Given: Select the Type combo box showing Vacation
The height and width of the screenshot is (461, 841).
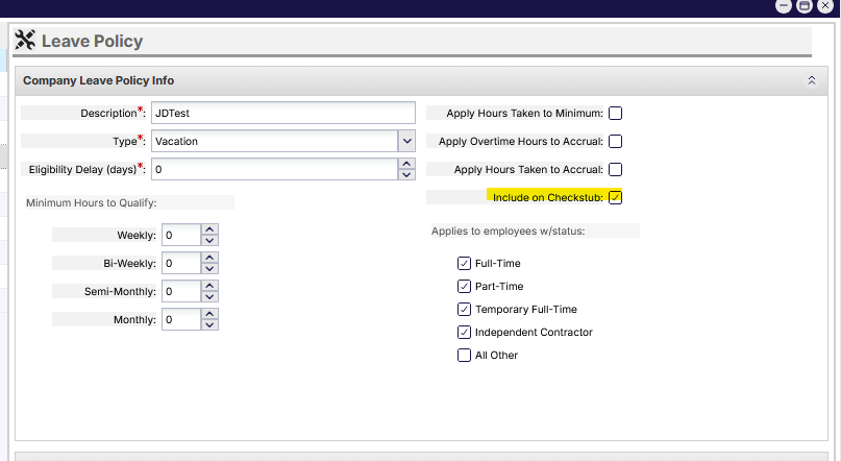Looking at the screenshot, I should (x=283, y=141).
